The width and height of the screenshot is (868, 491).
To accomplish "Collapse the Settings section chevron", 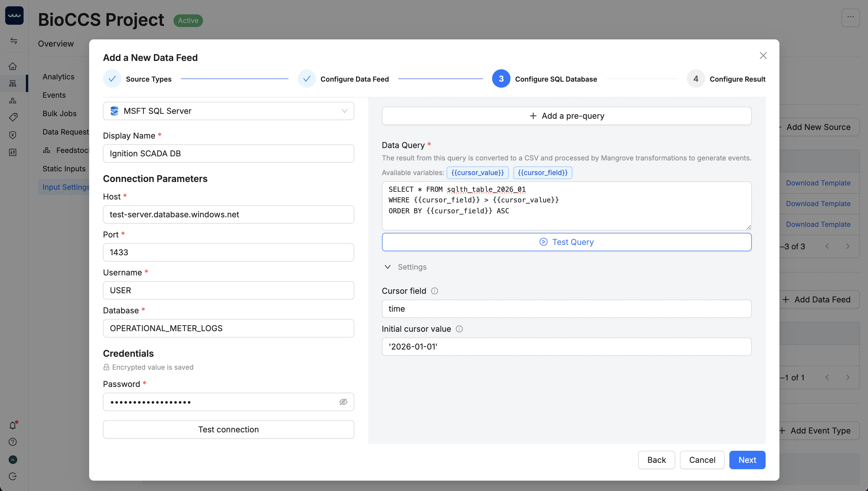I will (388, 267).
